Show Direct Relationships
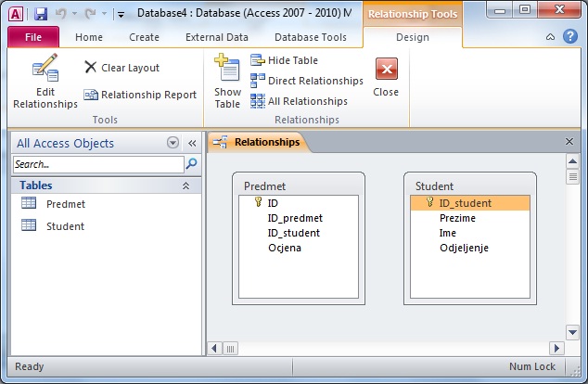Viewport: 588px width, 384px height. pos(307,81)
